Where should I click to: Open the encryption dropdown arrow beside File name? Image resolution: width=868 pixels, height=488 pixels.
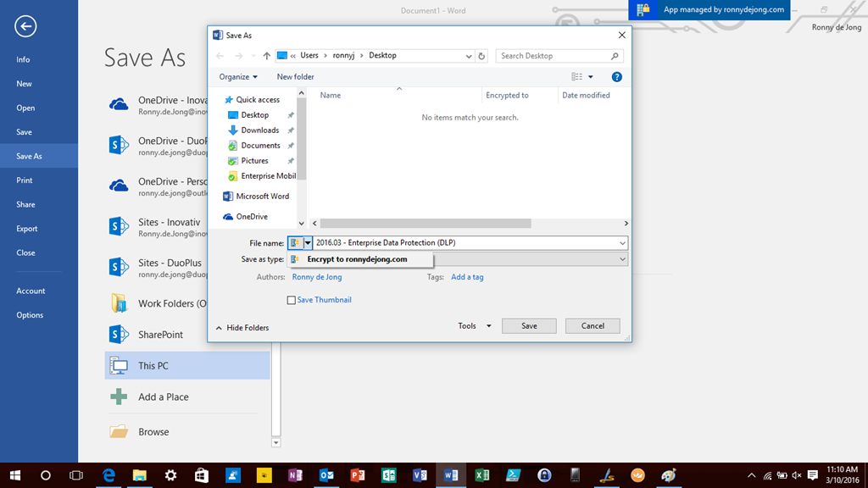click(x=308, y=243)
